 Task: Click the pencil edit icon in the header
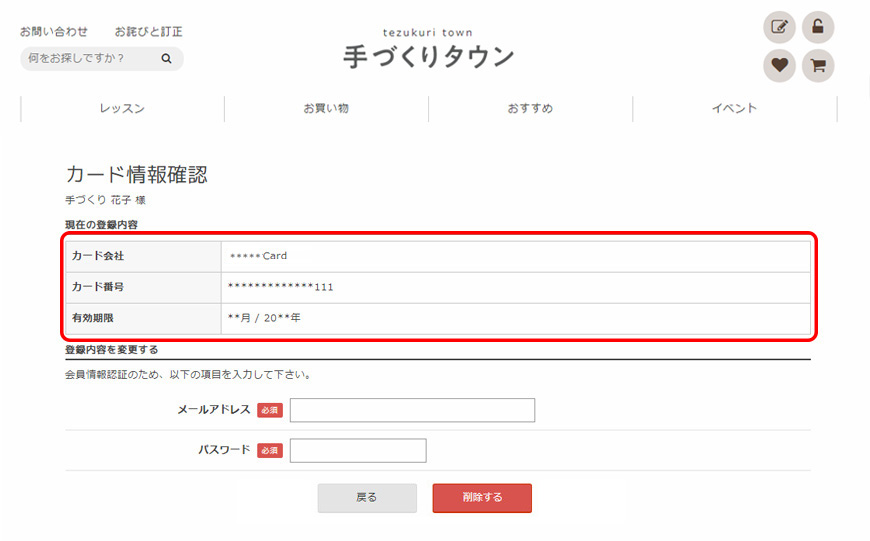pos(779,27)
